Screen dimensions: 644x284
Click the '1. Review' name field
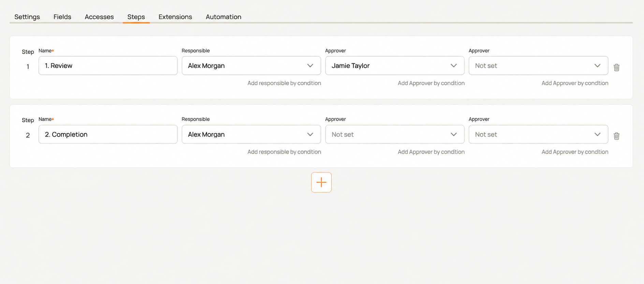click(x=108, y=65)
